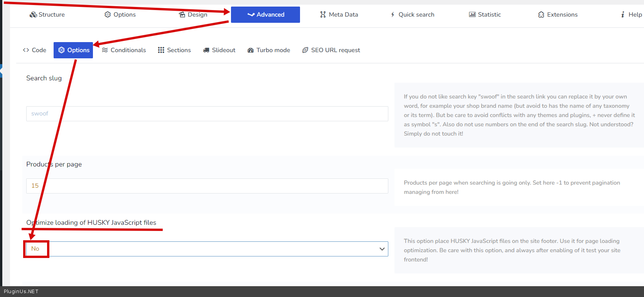
Task: Click the Design tab icon
Action: 182,15
